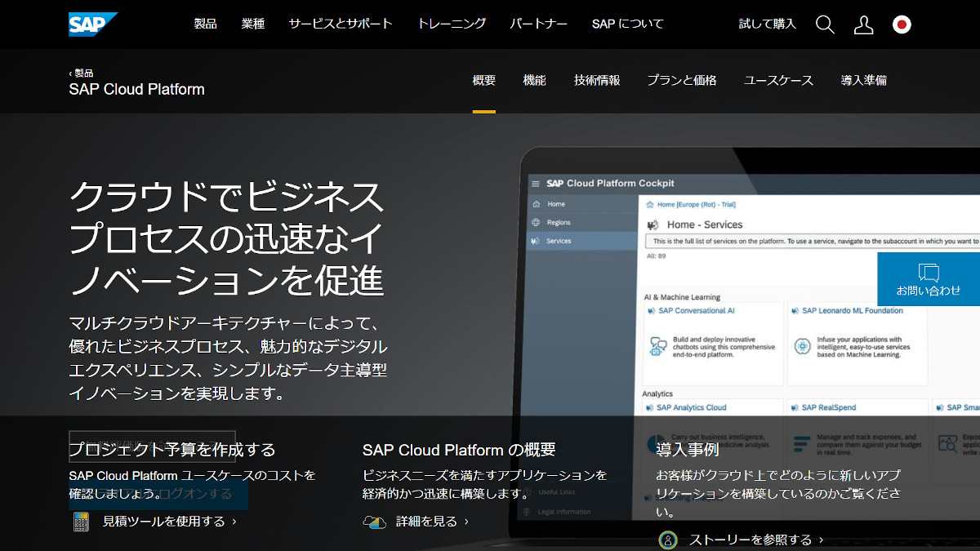Select the Japan flag country icon
The image size is (980, 551).
click(902, 24)
